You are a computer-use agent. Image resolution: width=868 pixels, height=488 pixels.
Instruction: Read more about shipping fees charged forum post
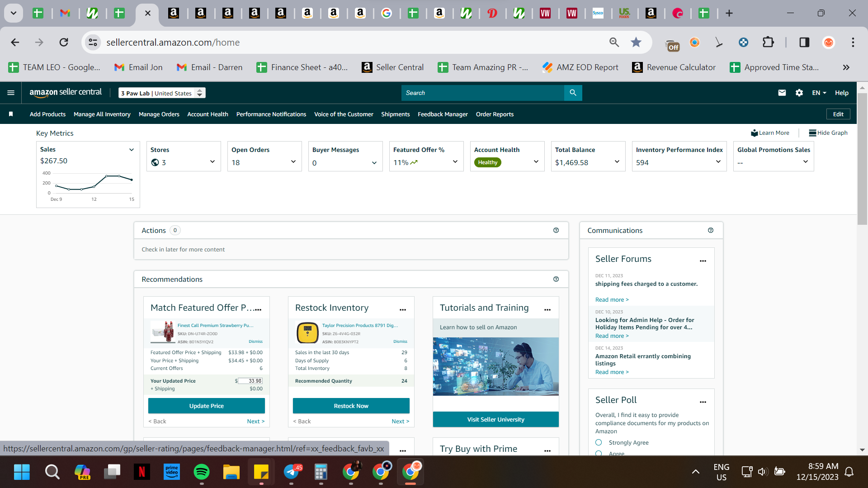[x=612, y=299]
